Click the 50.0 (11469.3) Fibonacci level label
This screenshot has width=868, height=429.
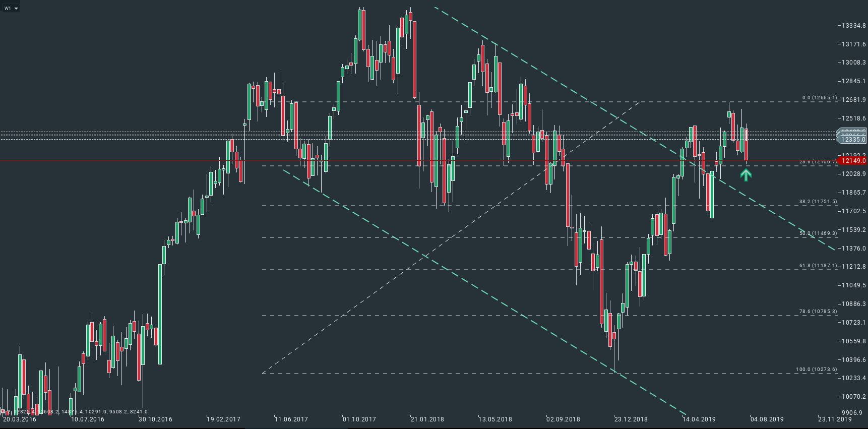point(818,233)
